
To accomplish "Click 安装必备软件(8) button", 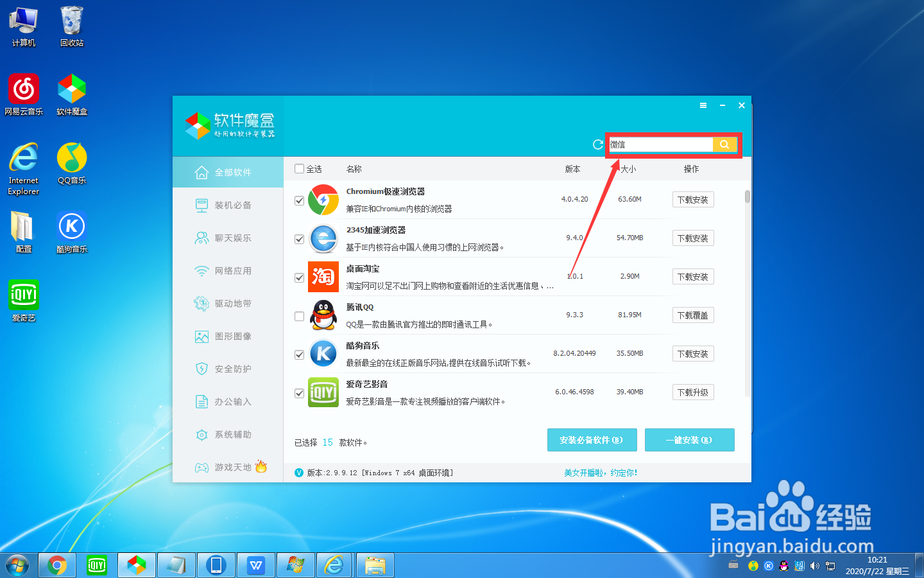I will point(592,440).
